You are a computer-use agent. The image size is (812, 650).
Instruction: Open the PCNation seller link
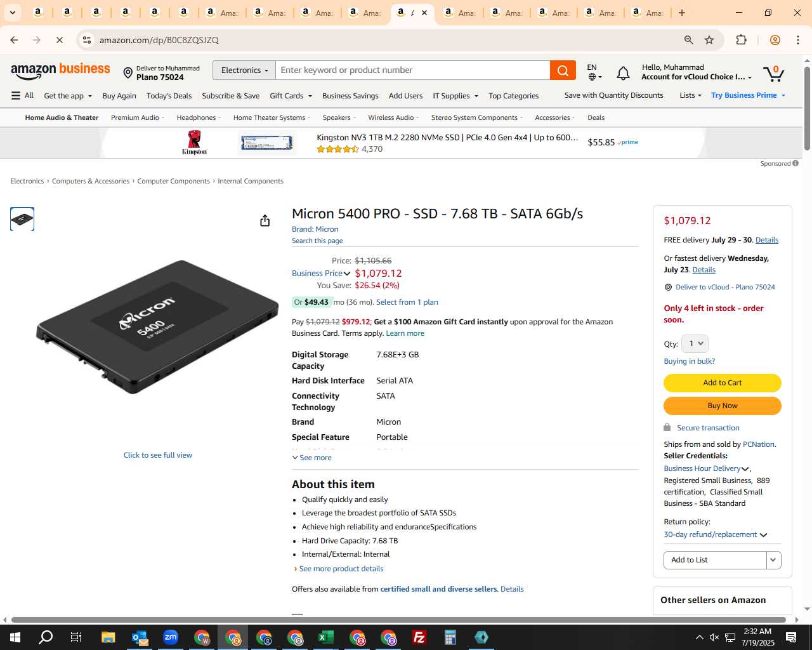[x=759, y=444]
